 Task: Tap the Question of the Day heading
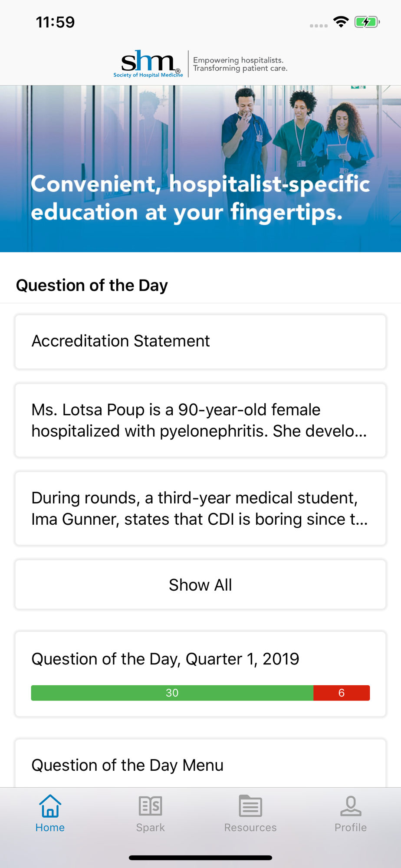tap(92, 286)
